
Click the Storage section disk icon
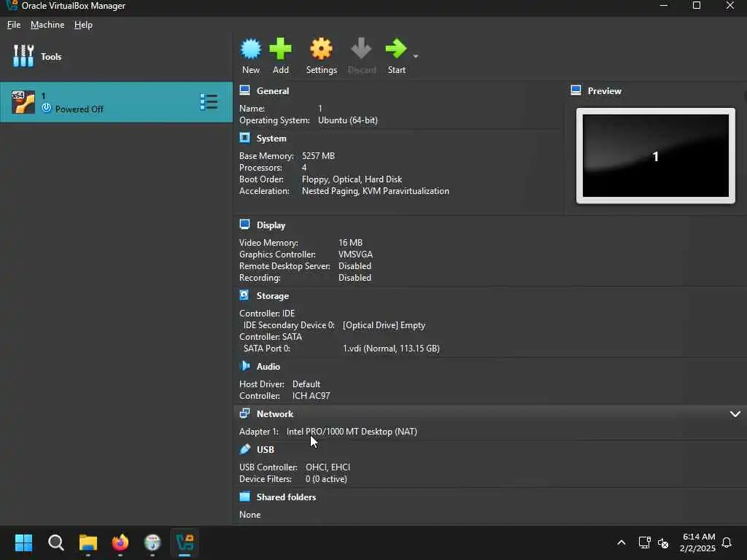click(x=244, y=296)
